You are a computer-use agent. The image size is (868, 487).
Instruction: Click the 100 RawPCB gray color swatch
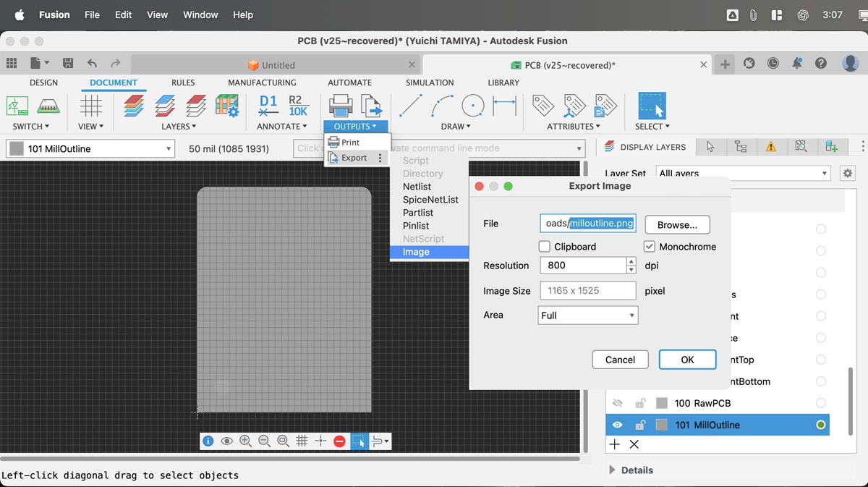tap(661, 403)
